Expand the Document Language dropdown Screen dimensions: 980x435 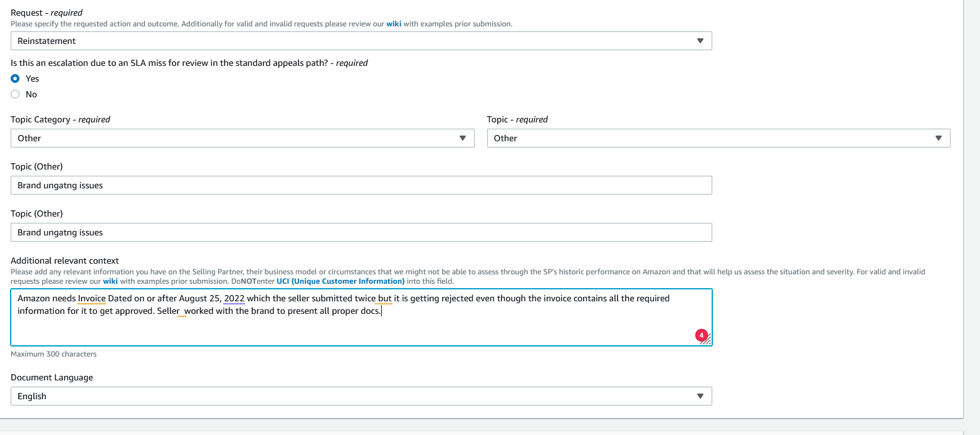point(361,396)
